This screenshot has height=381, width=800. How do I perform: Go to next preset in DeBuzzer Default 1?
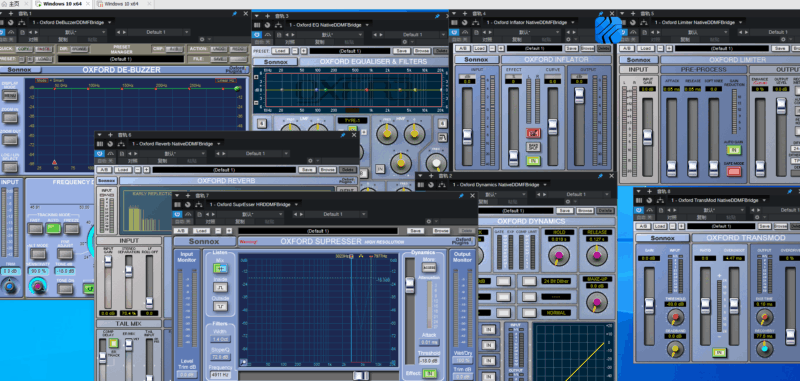124,32
